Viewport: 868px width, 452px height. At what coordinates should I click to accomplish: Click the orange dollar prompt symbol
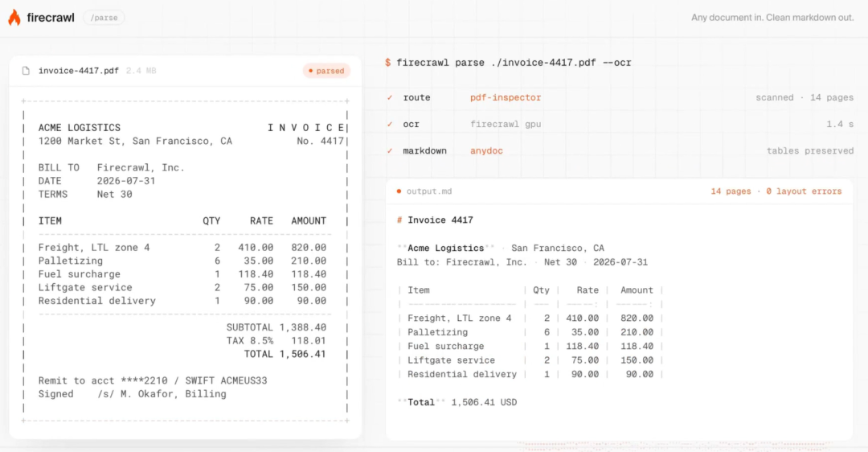pos(387,63)
